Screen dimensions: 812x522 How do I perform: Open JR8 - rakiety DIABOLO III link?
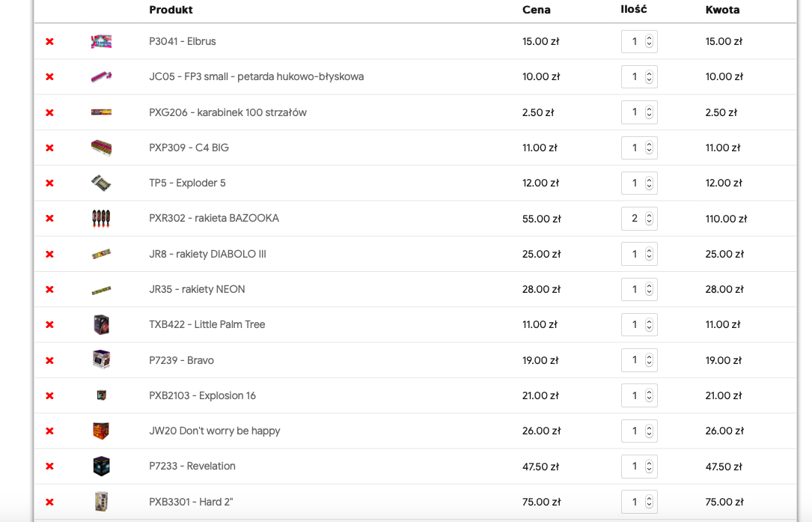[x=207, y=254]
